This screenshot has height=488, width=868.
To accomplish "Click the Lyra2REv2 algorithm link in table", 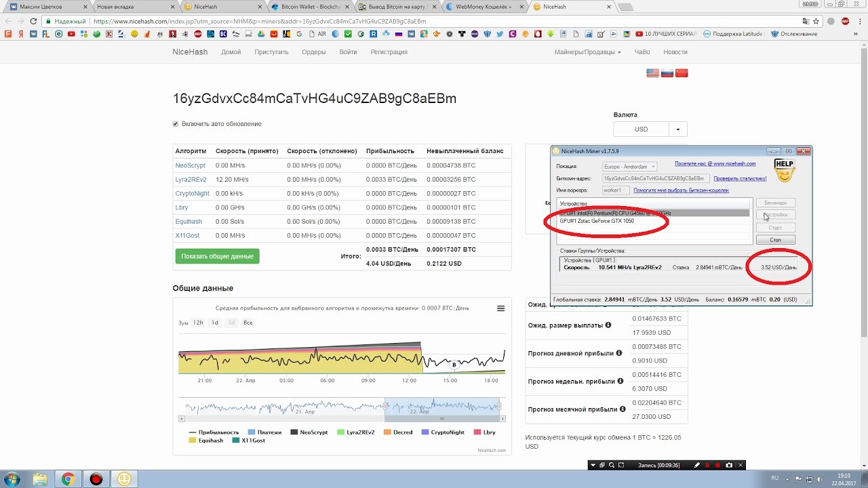I will click(189, 180).
